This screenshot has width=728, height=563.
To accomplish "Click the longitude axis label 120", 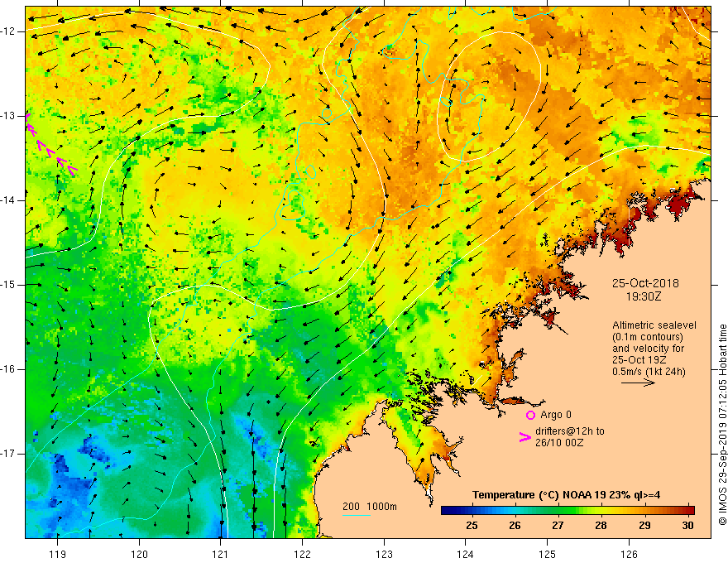I will click(x=139, y=554).
